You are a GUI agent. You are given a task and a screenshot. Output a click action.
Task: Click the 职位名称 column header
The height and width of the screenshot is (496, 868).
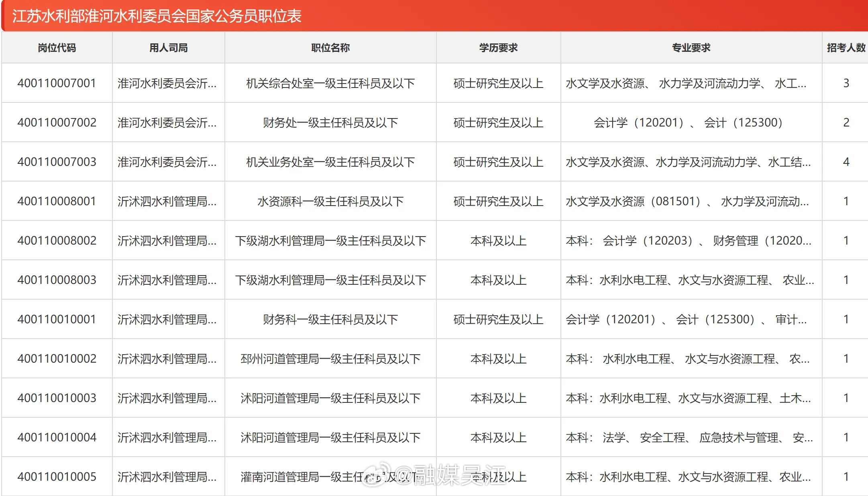[x=330, y=48]
